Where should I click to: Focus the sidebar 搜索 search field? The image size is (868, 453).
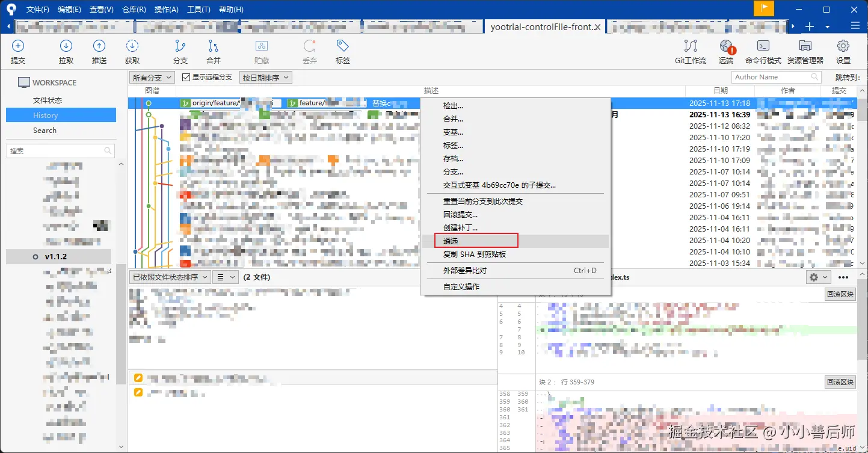tap(61, 151)
